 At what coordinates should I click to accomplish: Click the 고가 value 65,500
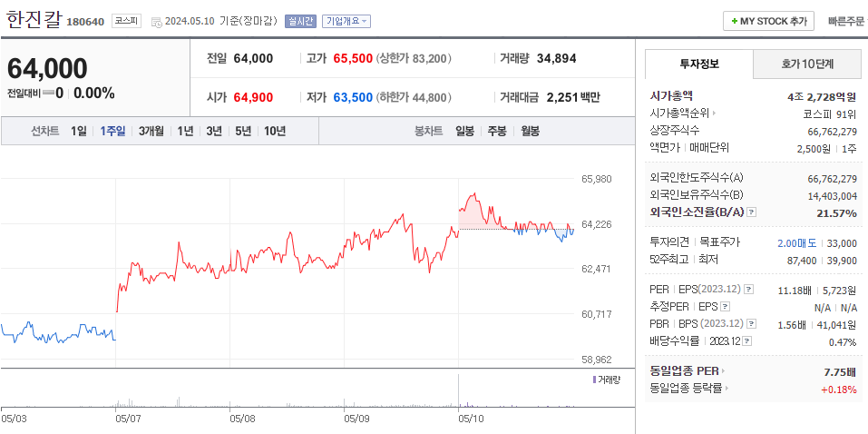pos(353,58)
